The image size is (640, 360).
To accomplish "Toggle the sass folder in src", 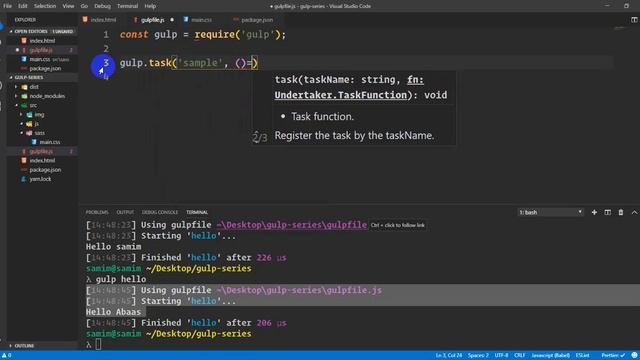I will [x=41, y=133].
